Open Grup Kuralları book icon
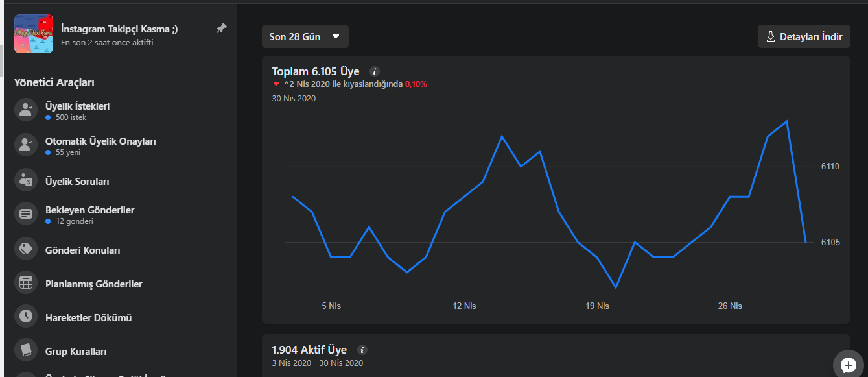The height and width of the screenshot is (377, 868). pyautogui.click(x=26, y=350)
